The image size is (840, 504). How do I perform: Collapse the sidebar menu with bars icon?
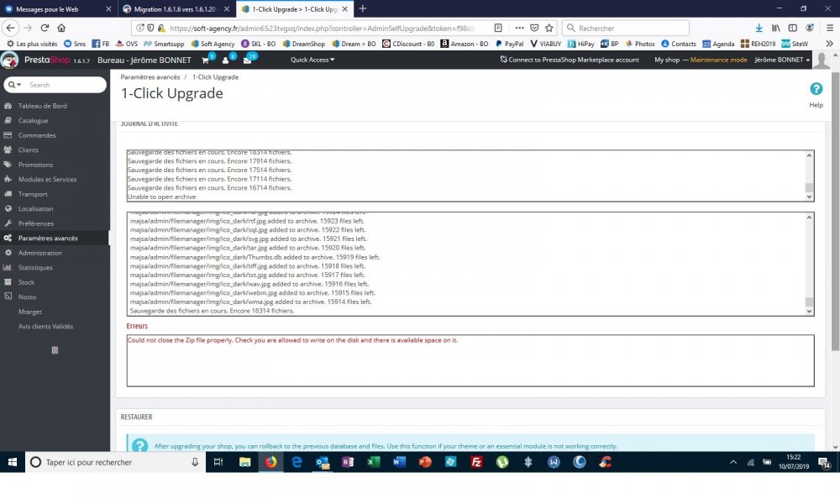[x=55, y=350]
